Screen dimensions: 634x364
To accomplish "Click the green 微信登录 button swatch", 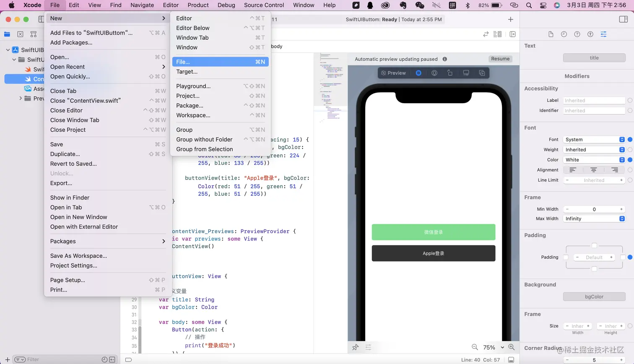I will [433, 232].
